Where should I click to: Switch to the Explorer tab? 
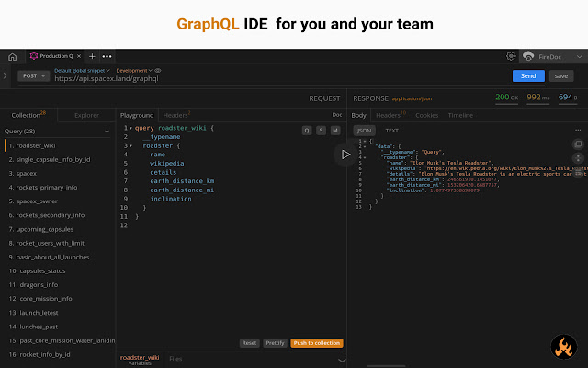coord(87,115)
